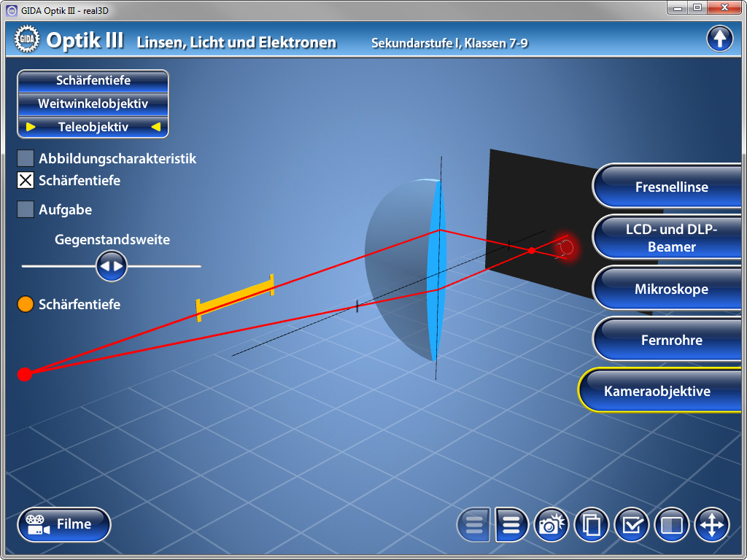
Task: Click the four-arrow move icon
Action: (x=712, y=524)
